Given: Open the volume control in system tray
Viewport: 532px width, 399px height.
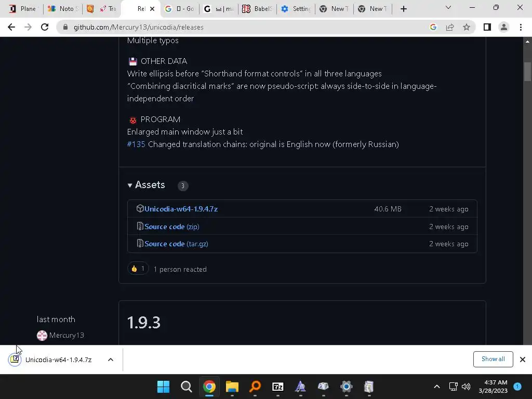Looking at the screenshot, I should (466, 387).
